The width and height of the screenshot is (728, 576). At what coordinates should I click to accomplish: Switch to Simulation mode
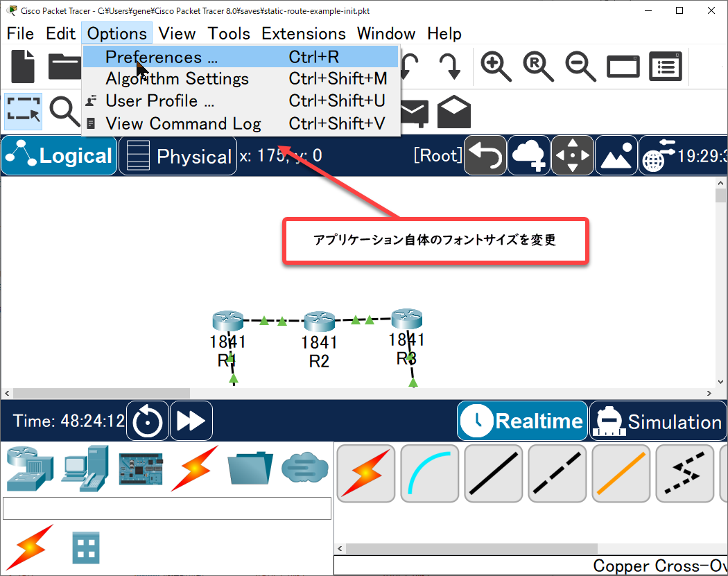pyautogui.click(x=657, y=421)
